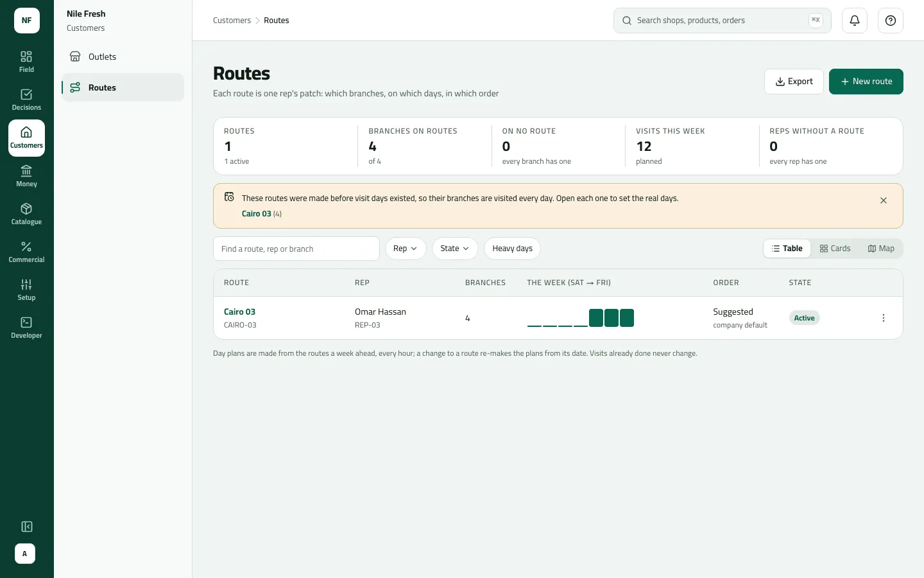The image size is (924, 578).
Task: Open the Setup section
Action: [26, 290]
